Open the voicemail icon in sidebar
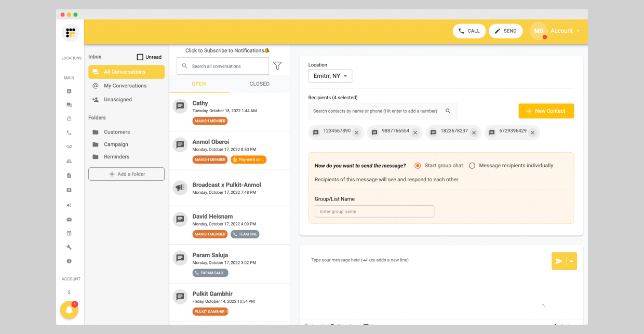644x334 pixels. [69, 147]
